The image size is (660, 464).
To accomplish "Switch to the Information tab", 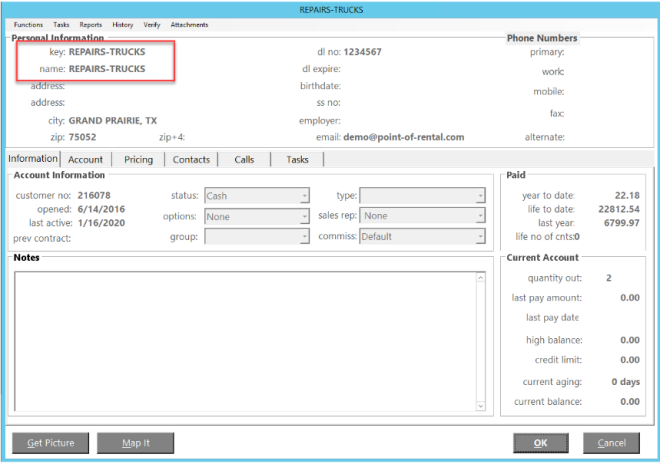I will tap(33, 159).
